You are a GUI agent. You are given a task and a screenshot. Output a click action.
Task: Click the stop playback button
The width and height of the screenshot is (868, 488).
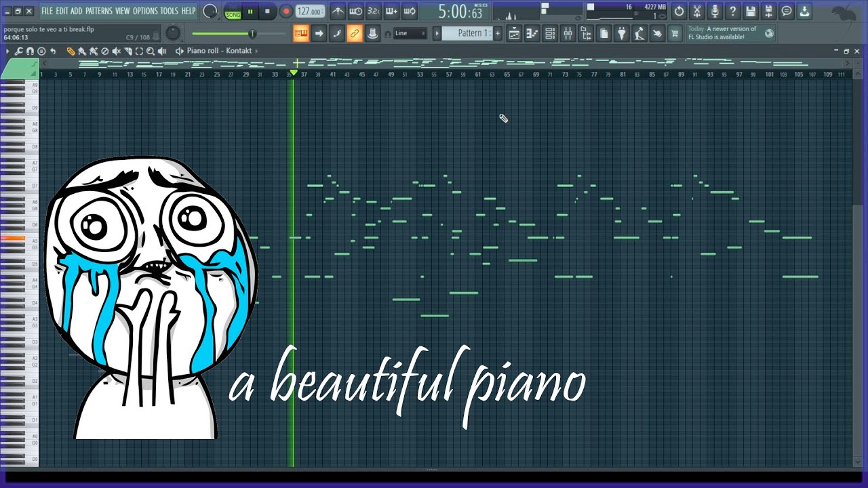[267, 12]
